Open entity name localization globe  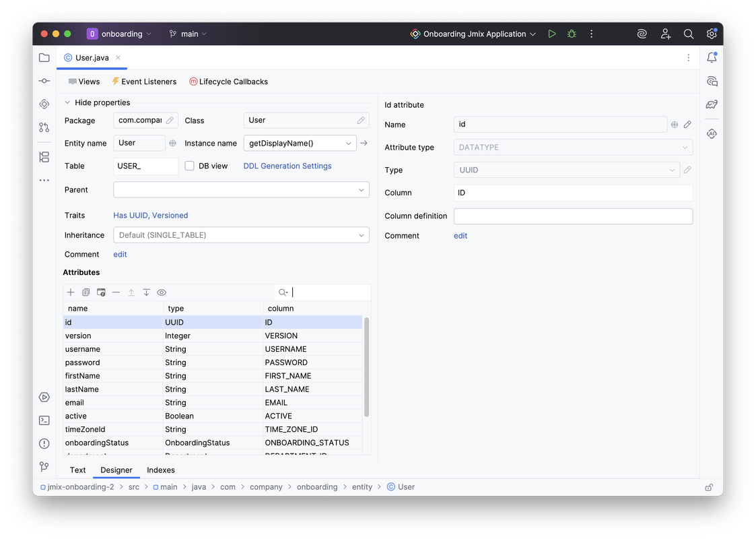coord(172,143)
